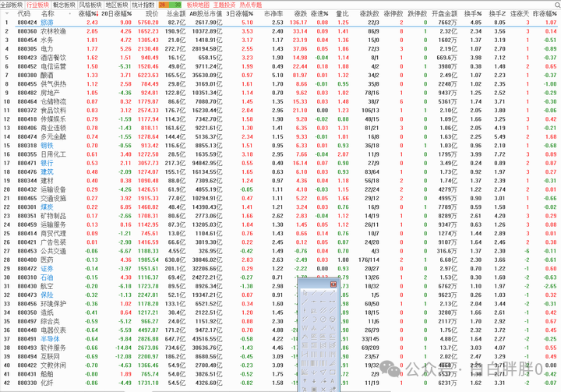Open the 煤炭 sector link

coord(47,207)
